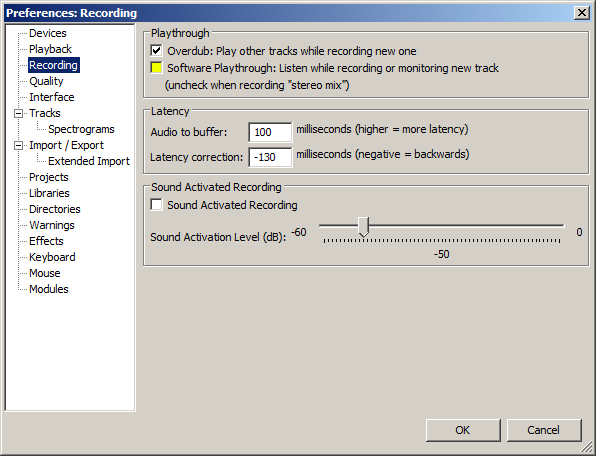
Task: Click the "milliseconds (higher = more latency)" text
Action: 382,130
